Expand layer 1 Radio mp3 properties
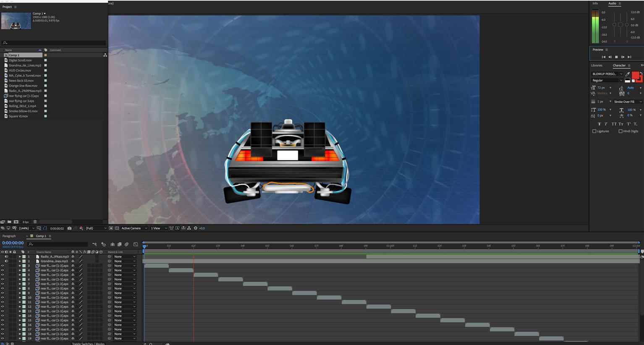Screen dimensions: 644x345 pos(20,256)
